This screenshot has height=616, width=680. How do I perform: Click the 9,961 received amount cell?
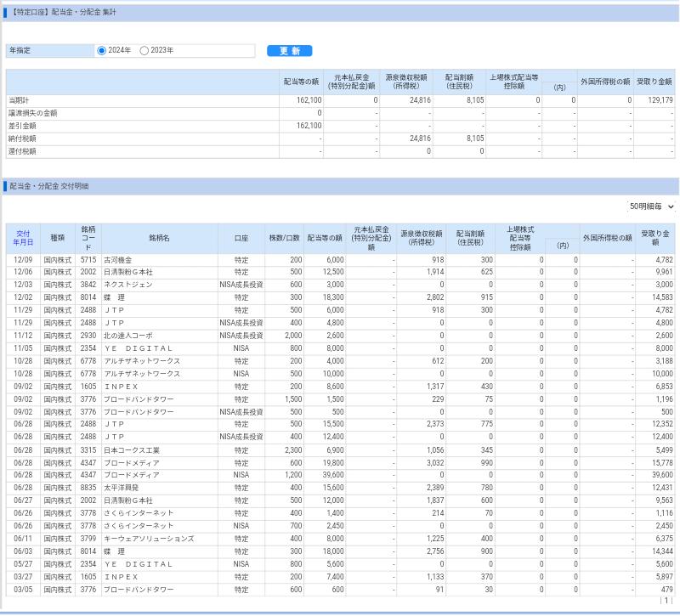coord(665,272)
